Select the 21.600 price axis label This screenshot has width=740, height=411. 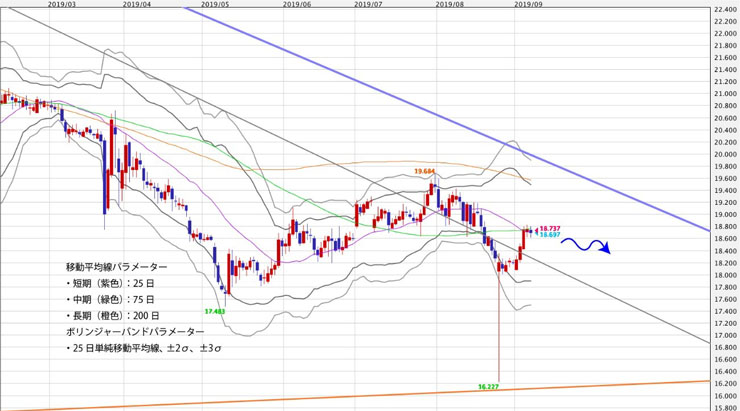726,58
